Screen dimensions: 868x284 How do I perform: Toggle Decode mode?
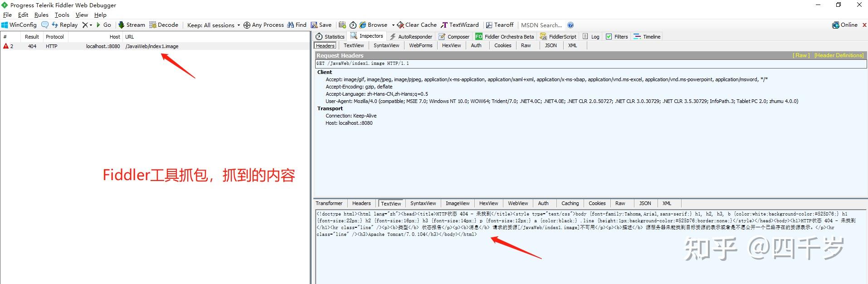164,25
